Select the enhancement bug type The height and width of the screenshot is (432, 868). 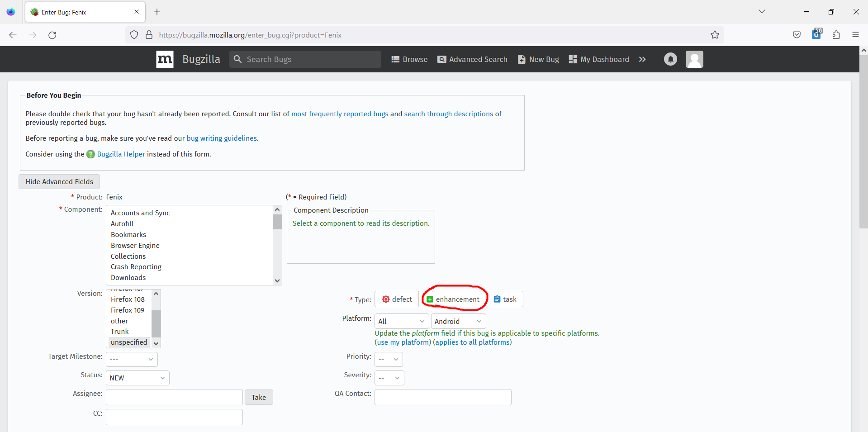pyautogui.click(x=454, y=299)
